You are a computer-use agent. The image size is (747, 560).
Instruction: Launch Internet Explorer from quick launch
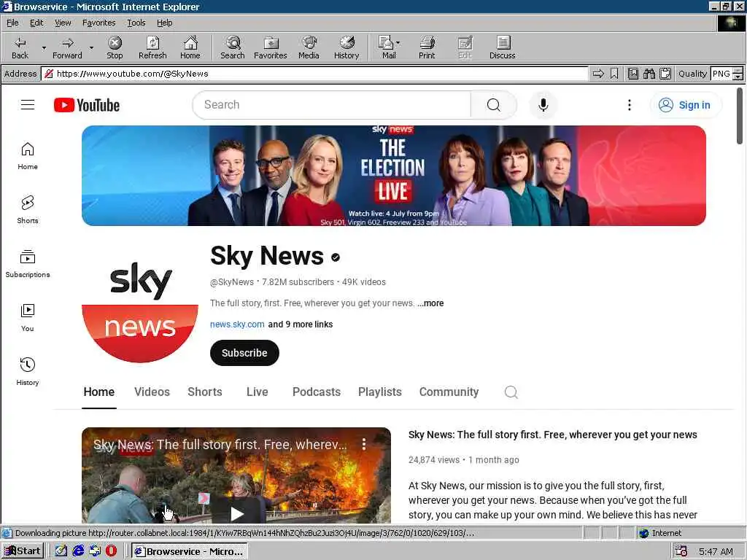coord(77,551)
